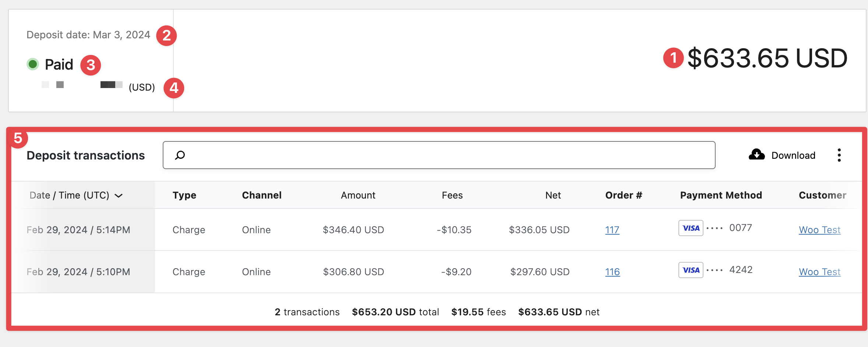View customer Woo Test on second transaction row
The height and width of the screenshot is (347, 868).
tap(819, 271)
